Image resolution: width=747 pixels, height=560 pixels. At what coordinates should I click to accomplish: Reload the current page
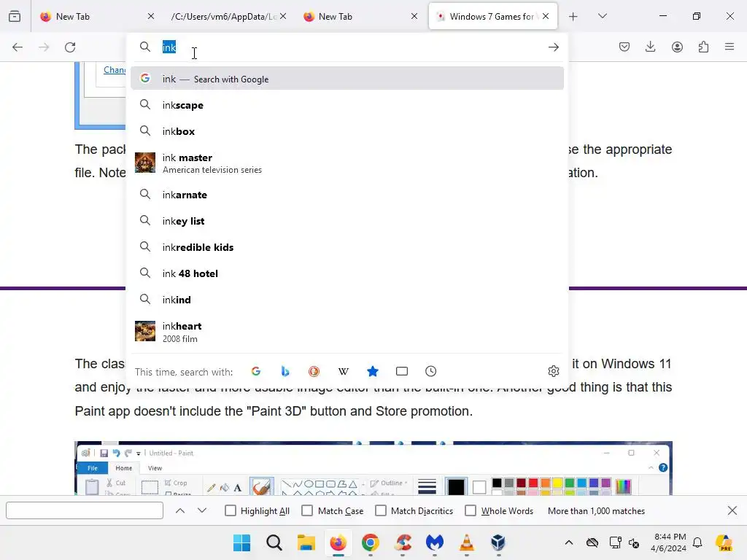pyautogui.click(x=70, y=47)
